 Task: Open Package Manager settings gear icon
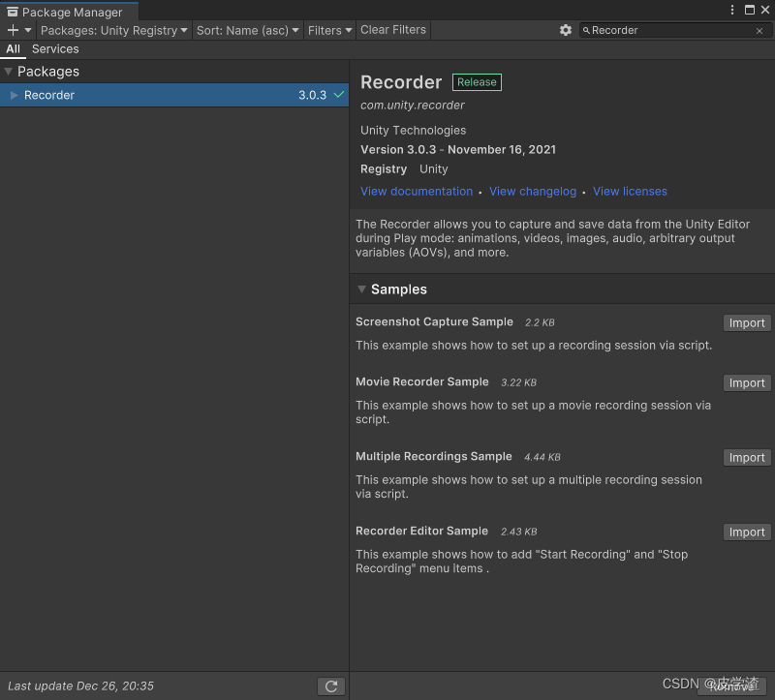[x=566, y=30]
